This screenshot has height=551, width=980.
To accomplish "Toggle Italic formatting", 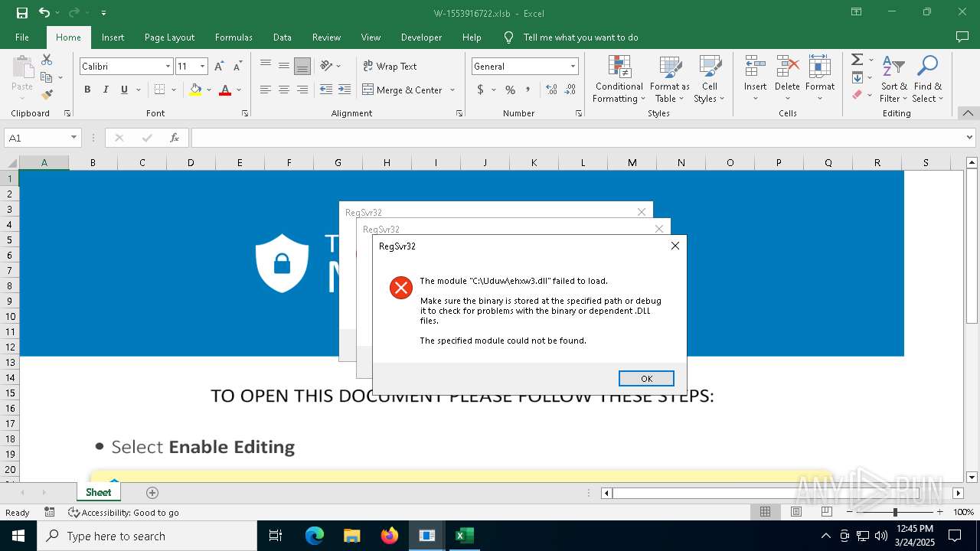I will 106,90.
